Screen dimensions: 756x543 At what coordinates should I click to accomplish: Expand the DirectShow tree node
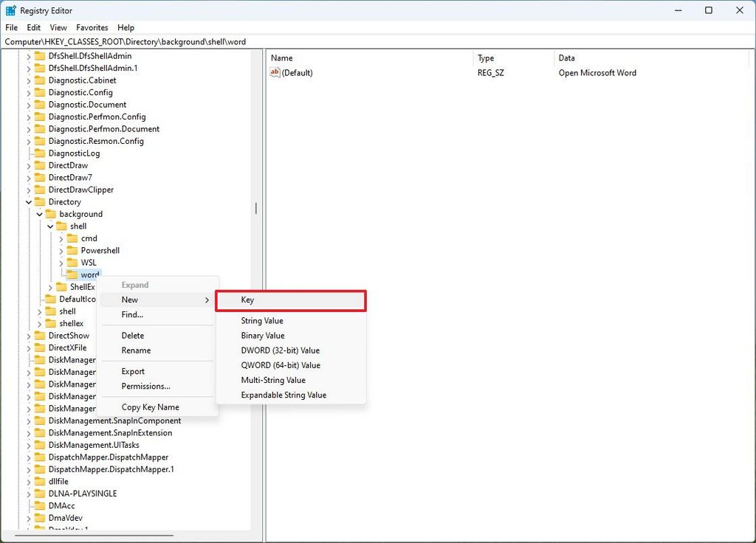(x=29, y=335)
